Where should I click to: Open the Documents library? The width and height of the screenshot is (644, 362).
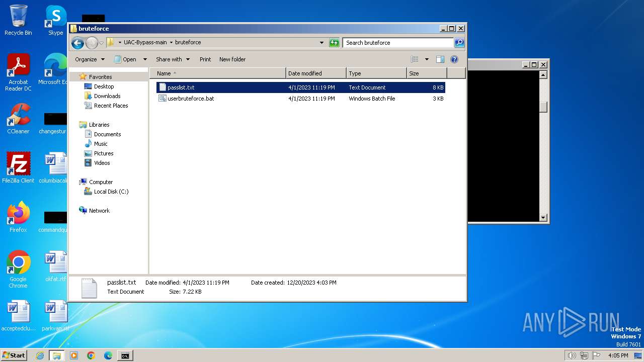(107, 134)
